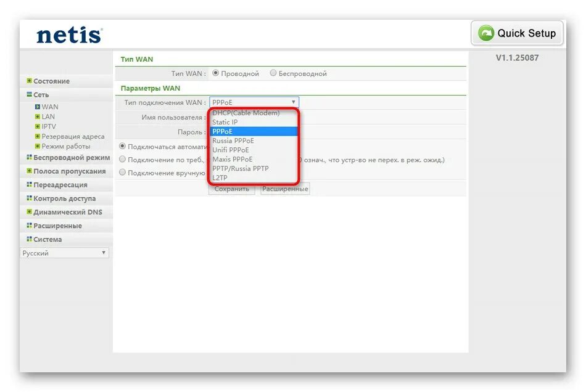Click the Сохранить button
The image size is (586, 392).
232,189
